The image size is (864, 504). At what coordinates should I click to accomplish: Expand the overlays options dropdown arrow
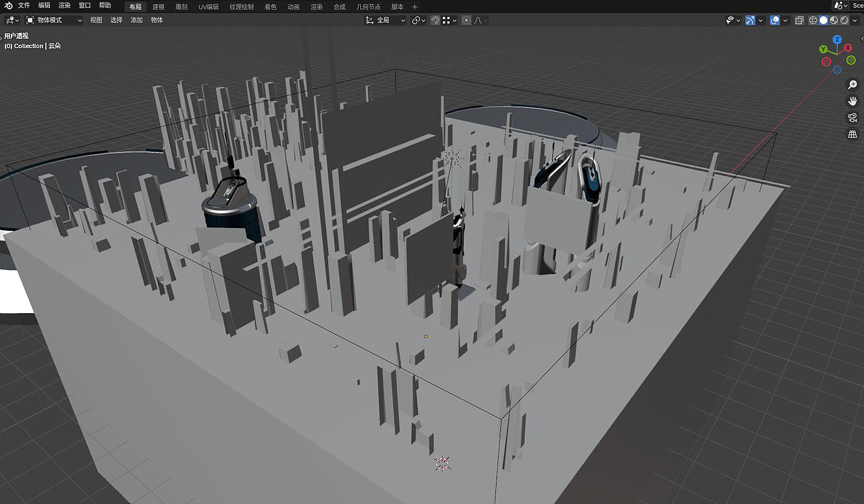point(785,20)
